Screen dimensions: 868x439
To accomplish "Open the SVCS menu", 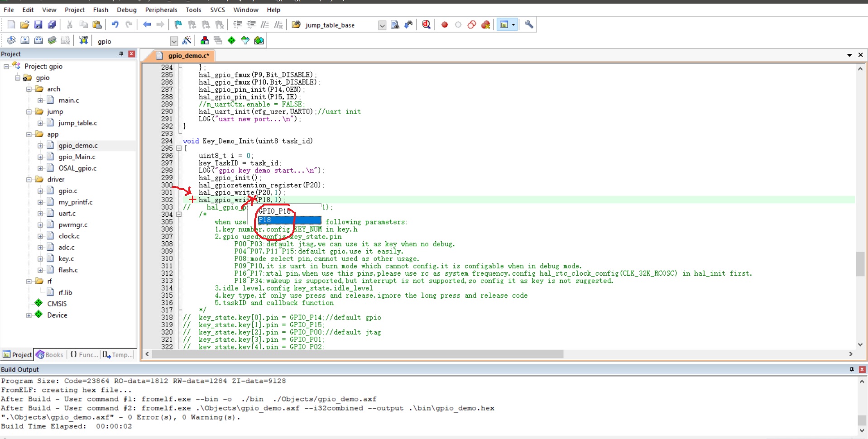I will (217, 10).
